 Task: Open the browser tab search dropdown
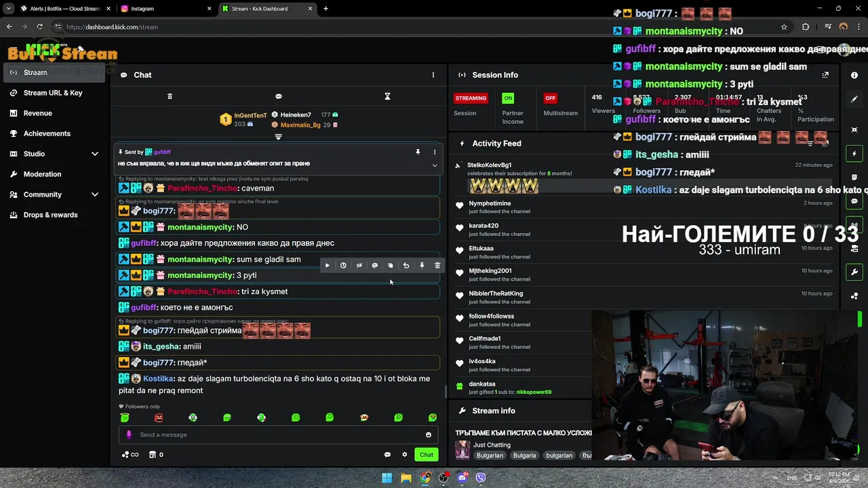(x=9, y=9)
